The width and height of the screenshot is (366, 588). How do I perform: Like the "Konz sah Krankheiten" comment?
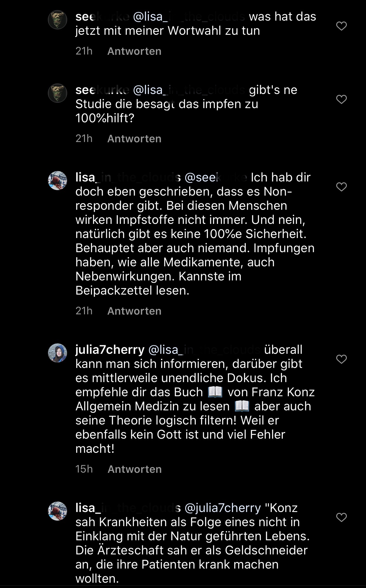point(341,517)
